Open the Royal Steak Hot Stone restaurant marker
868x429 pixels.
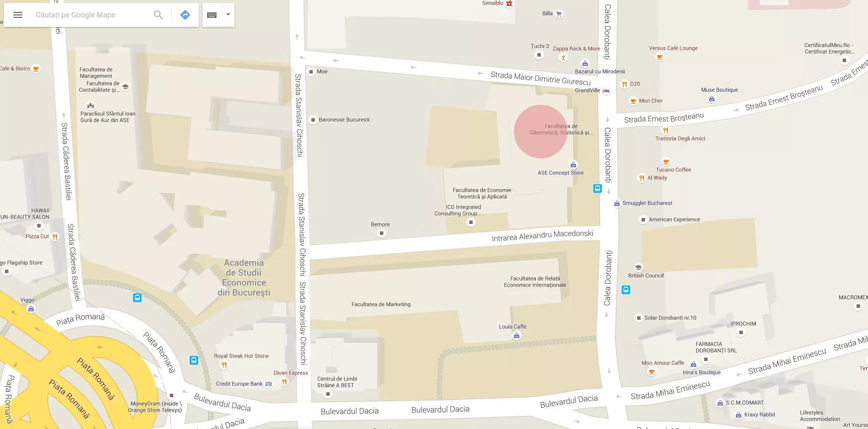224,365
